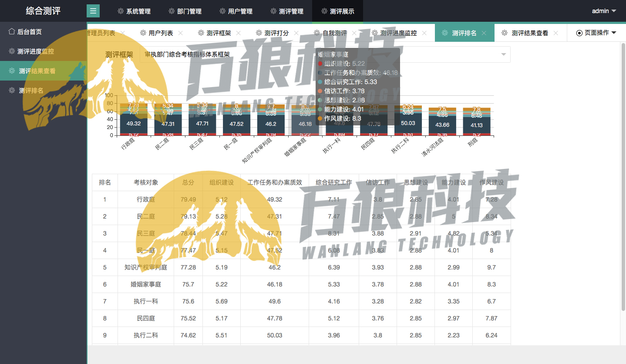Screen dimensions: 626x364
Task: Click home icon beside 后台首页
Action: (12, 31)
